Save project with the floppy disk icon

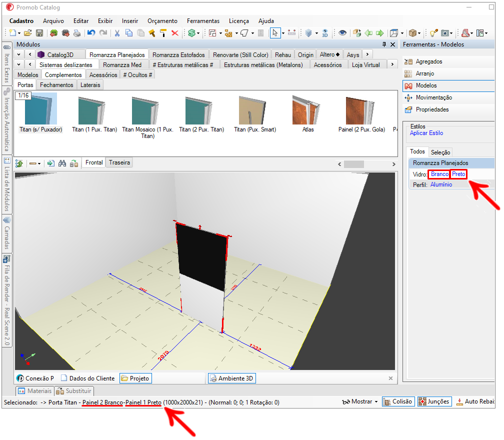tap(39, 33)
